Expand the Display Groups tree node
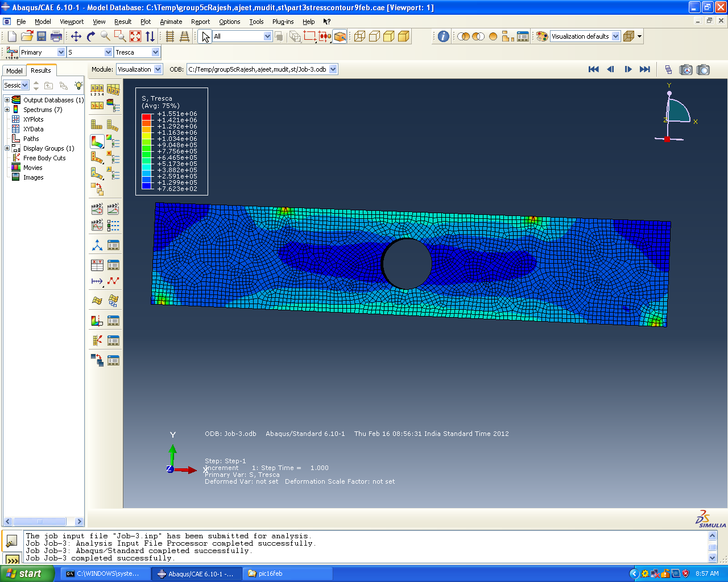 click(7, 148)
